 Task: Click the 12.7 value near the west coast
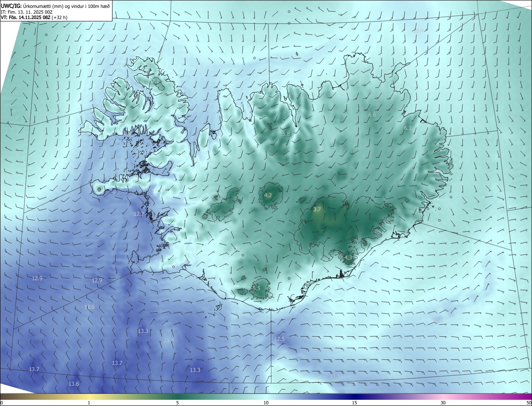tap(138, 214)
